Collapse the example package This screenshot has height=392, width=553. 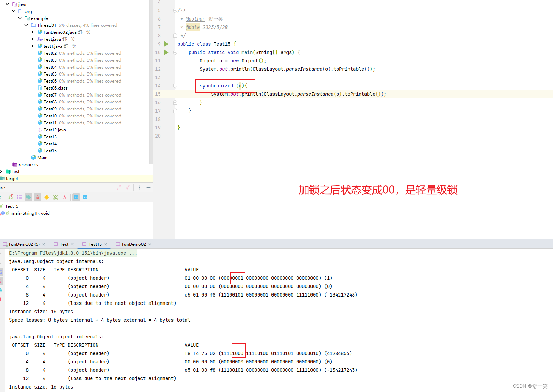[x=20, y=18]
